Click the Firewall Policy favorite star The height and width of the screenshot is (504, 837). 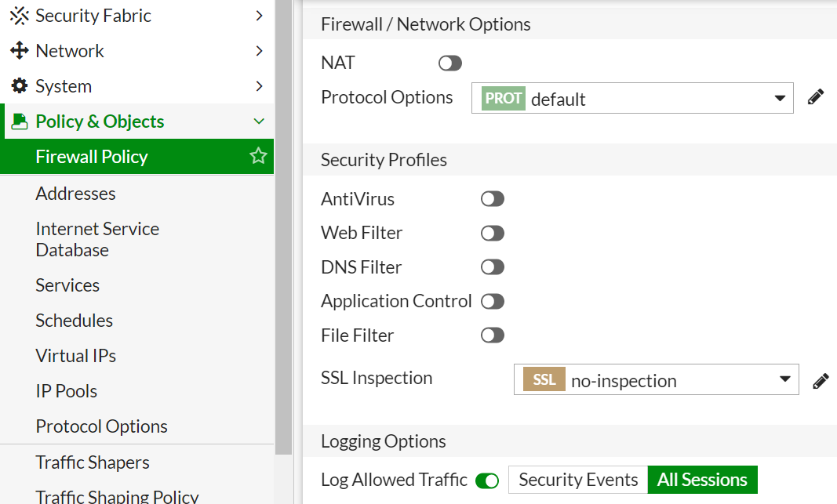(x=258, y=157)
